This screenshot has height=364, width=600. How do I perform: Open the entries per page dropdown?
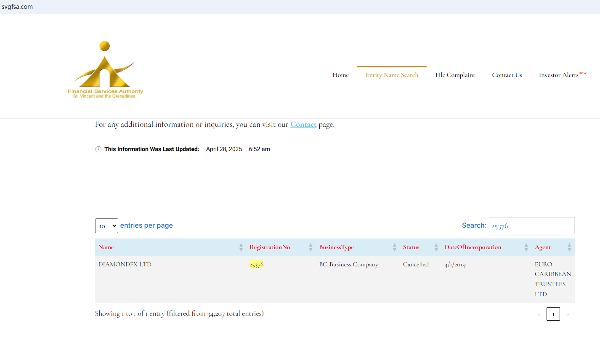pyautogui.click(x=106, y=226)
